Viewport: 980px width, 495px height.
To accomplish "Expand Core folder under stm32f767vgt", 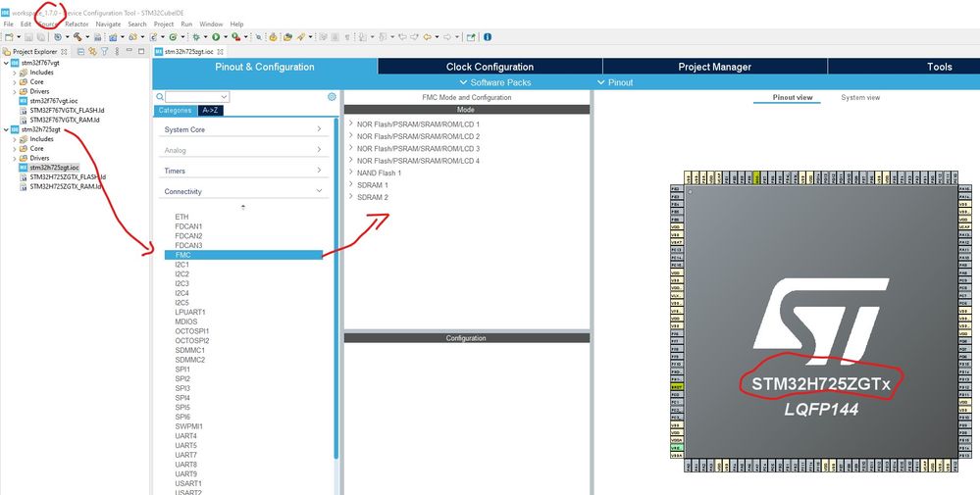I will pos(15,82).
